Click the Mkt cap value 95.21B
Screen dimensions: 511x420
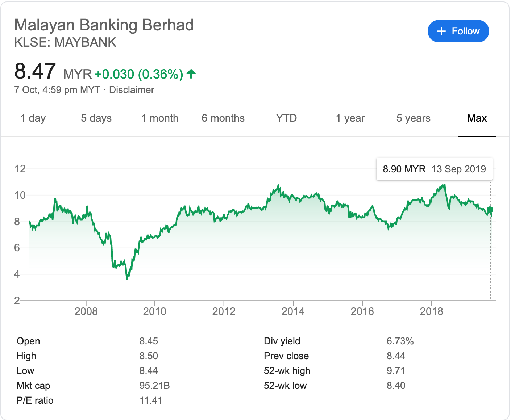pyautogui.click(x=154, y=386)
